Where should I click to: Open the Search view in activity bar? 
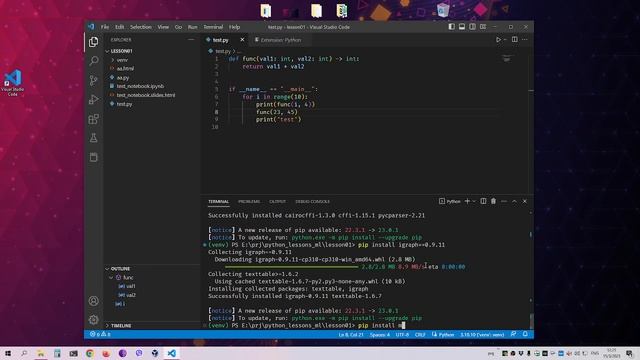coord(93,61)
